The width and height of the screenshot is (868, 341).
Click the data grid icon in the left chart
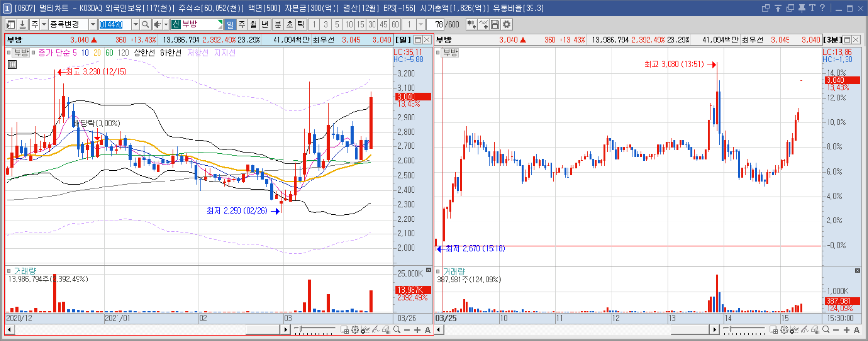coord(12,64)
